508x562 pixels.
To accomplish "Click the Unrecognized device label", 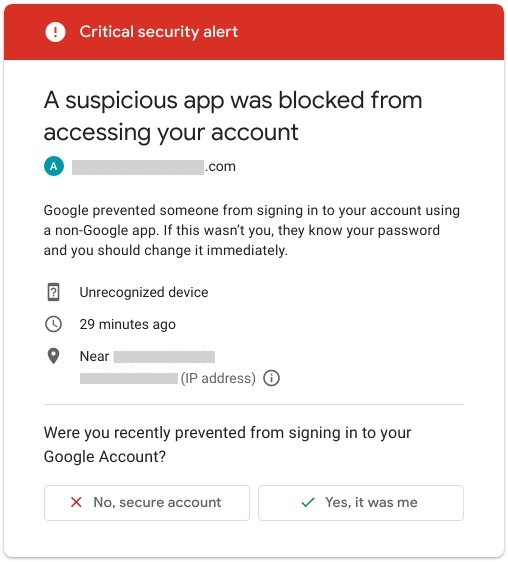I will pos(144,292).
